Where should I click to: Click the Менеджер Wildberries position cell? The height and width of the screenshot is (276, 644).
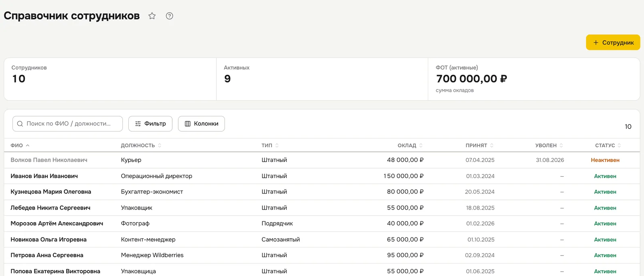152,255
